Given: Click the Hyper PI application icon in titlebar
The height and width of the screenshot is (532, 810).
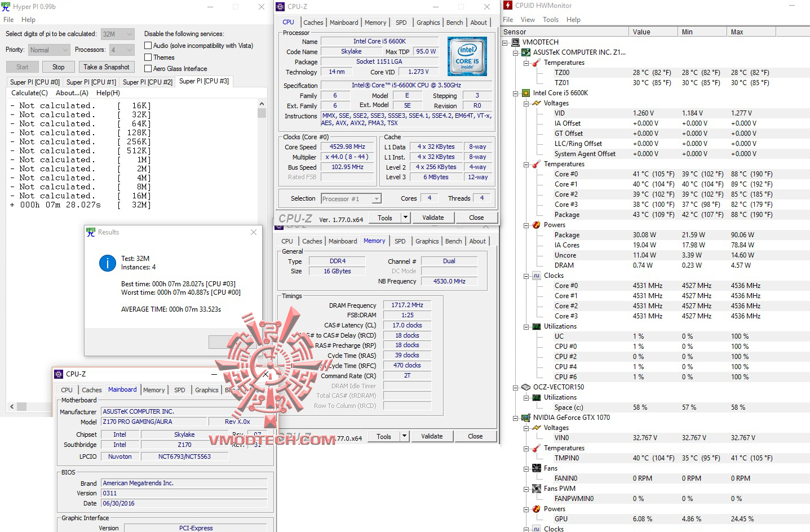Looking at the screenshot, I should 6,6.
